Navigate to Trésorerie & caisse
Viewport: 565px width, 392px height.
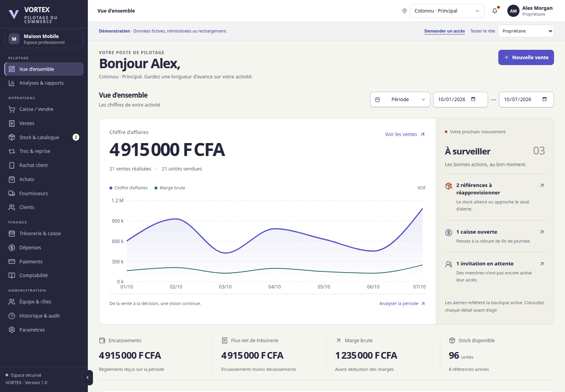(x=44, y=234)
